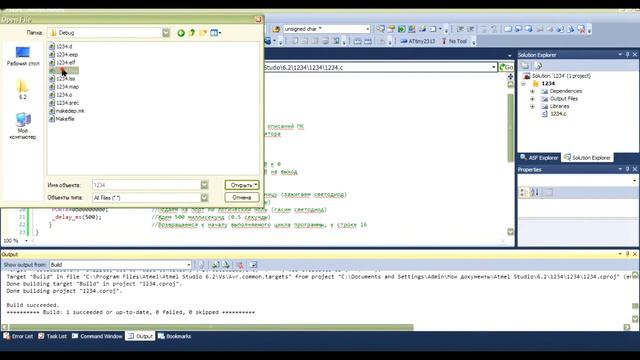
Task: Open the My Computer shortcut (Мой компьютер)
Action: [23, 126]
